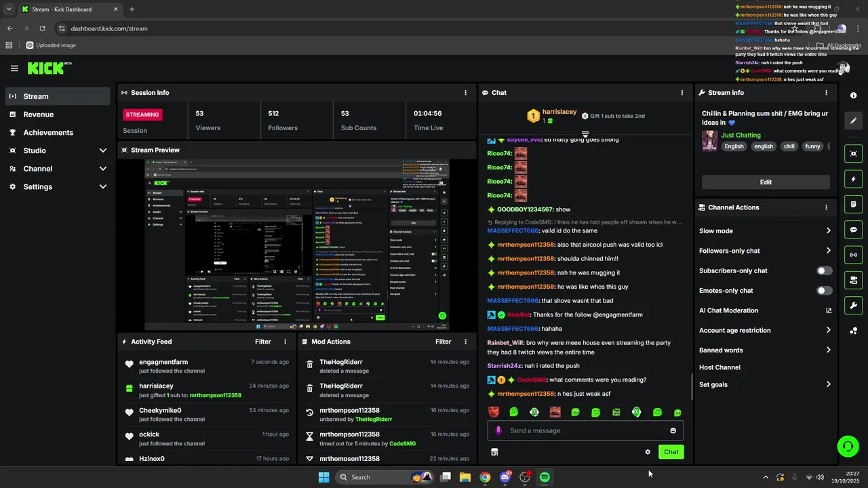Screen dimensions: 868x488
Task: Expand the Settings sidebar section
Action: pyautogui.click(x=103, y=186)
